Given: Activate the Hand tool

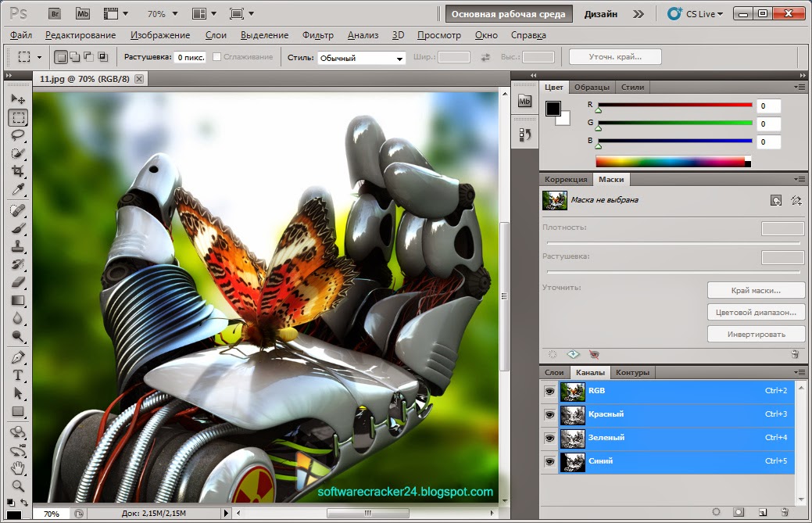Looking at the screenshot, I should [x=18, y=468].
